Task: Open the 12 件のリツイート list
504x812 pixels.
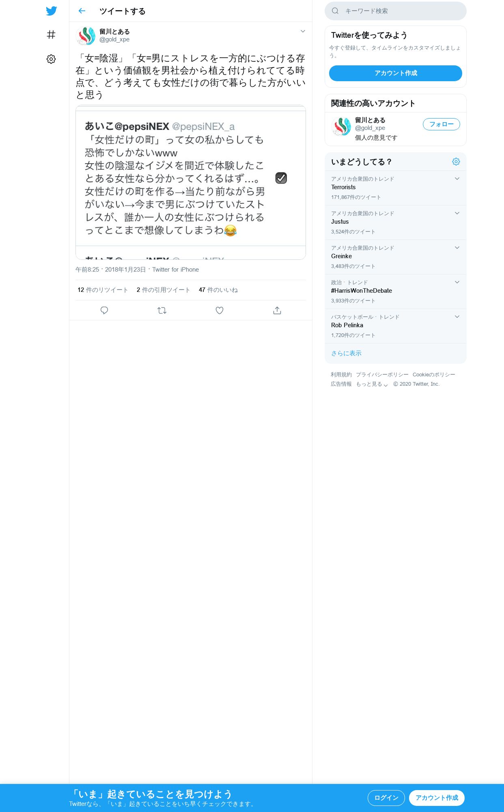Action: pos(103,290)
